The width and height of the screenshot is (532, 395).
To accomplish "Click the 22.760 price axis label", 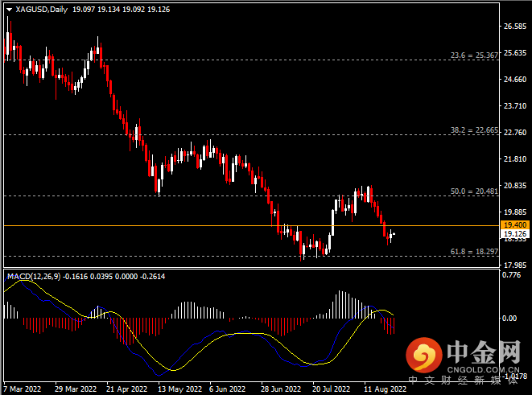I will click(x=515, y=132).
